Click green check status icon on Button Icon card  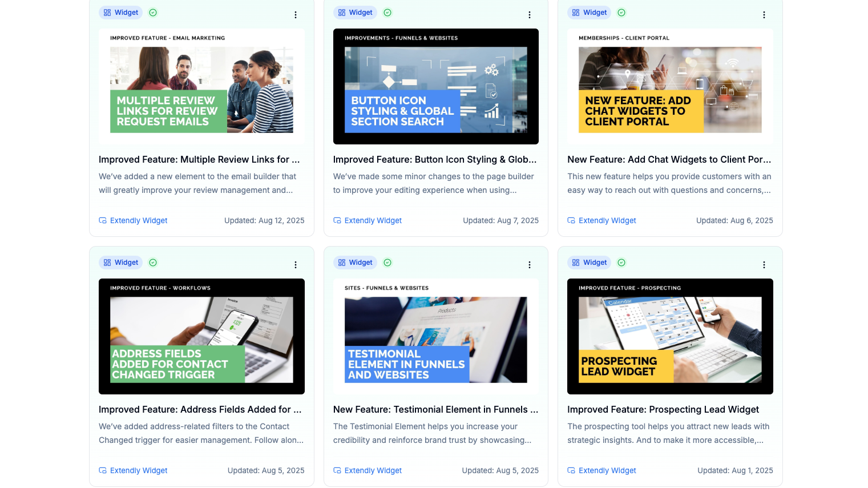click(x=387, y=13)
